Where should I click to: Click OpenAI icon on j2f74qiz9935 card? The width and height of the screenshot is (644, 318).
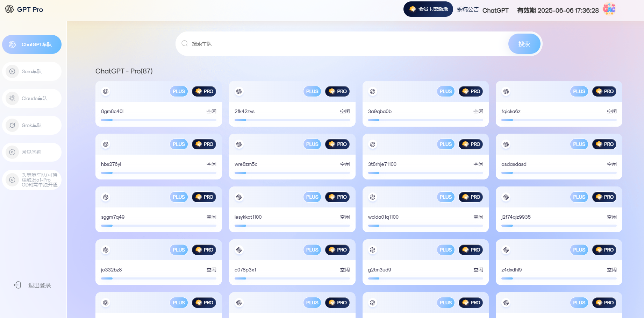pyautogui.click(x=506, y=197)
